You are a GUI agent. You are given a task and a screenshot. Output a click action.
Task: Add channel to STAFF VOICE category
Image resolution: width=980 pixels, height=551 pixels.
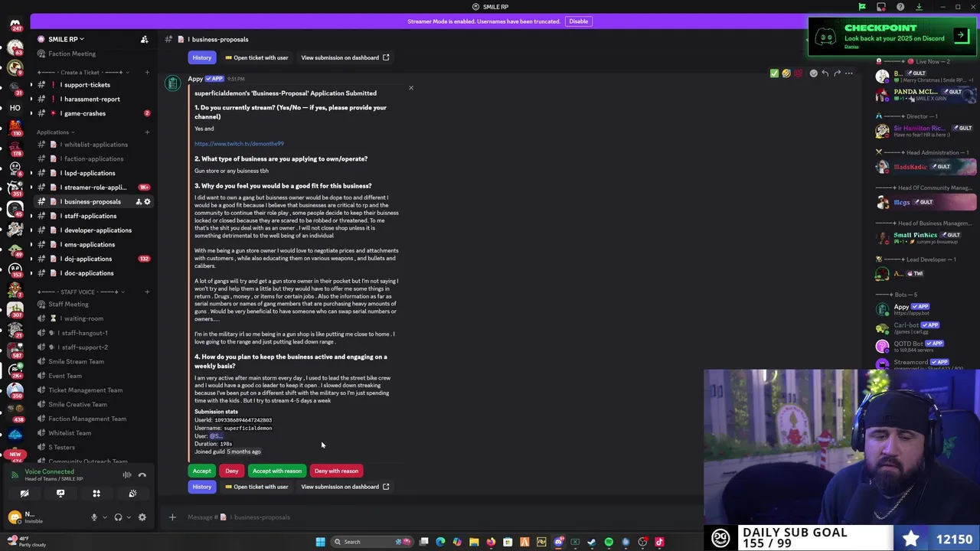pos(147,292)
